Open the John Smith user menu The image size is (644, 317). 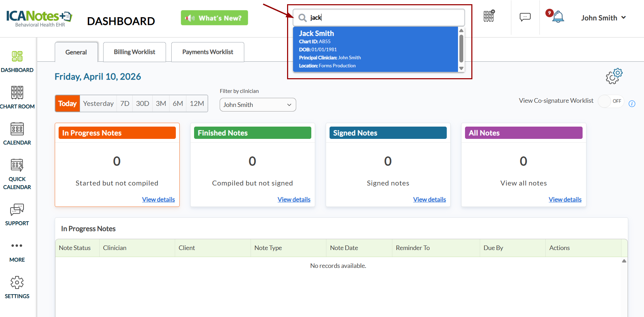point(603,18)
